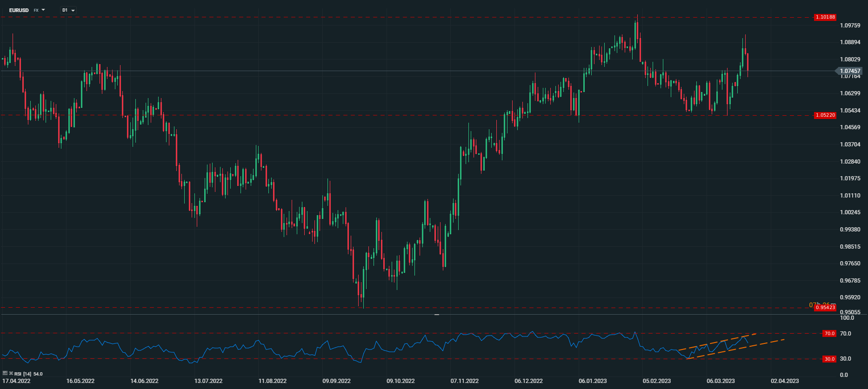868x389 pixels.
Task: Click the 1.00245 value on the price axis
Action: [x=850, y=212]
